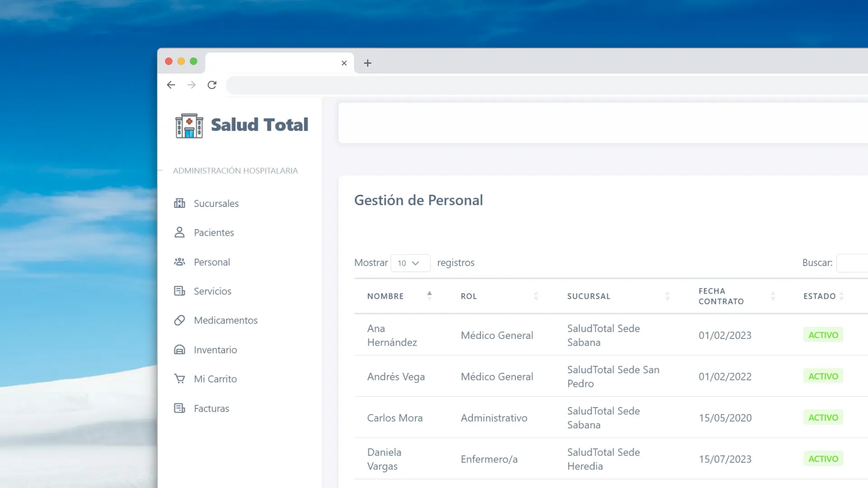Viewport: 868px width, 488px height.
Task: Open Mi Carrito shopping cart icon
Action: pos(179,379)
